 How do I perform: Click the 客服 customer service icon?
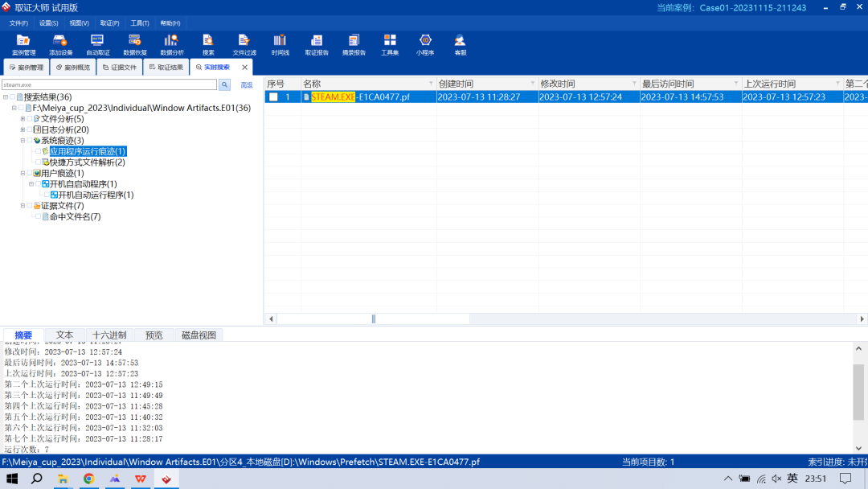[460, 44]
